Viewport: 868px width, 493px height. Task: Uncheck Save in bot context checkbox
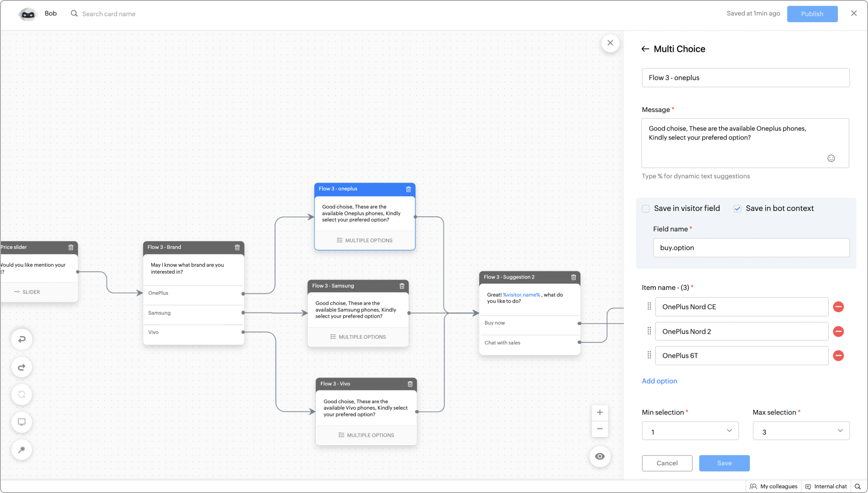click(737, 209)
